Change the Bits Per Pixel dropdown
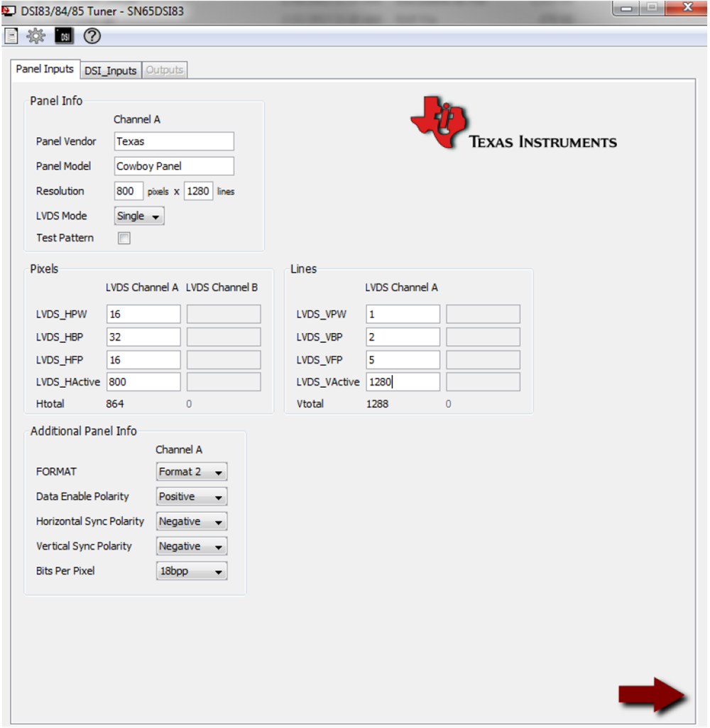Image resolution: width=710 pixels, height=728 pixels. click(x=191, y=571)
